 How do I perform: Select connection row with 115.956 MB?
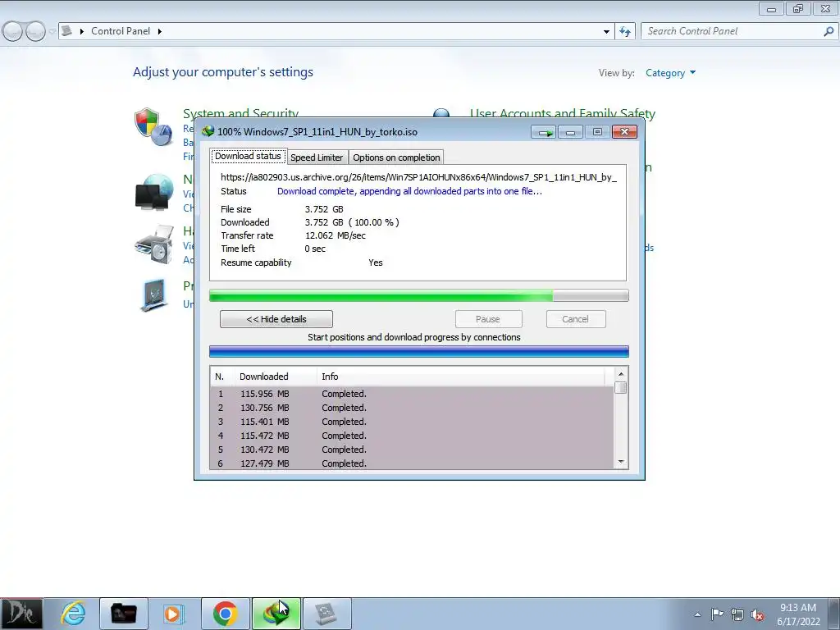[413, 394]
